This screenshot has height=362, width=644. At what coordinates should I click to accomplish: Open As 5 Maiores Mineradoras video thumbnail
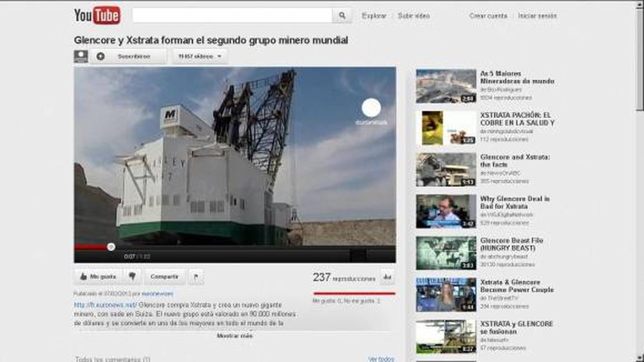pos(446,86)
